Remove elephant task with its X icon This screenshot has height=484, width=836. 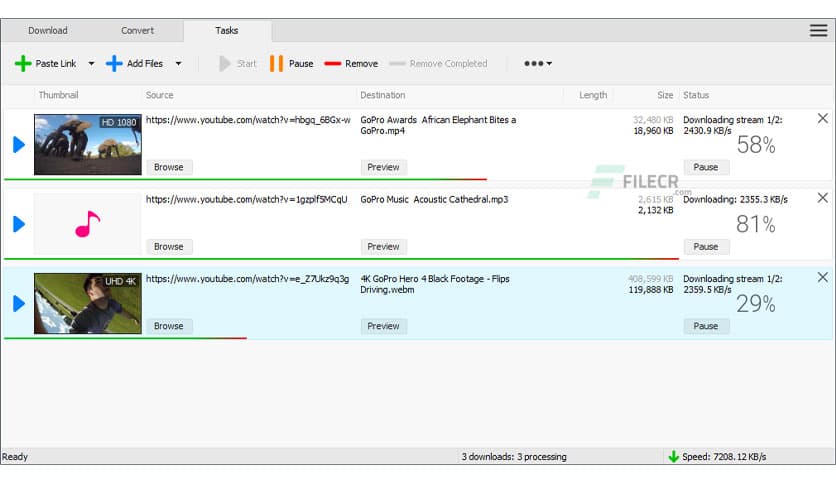[823, 118]
